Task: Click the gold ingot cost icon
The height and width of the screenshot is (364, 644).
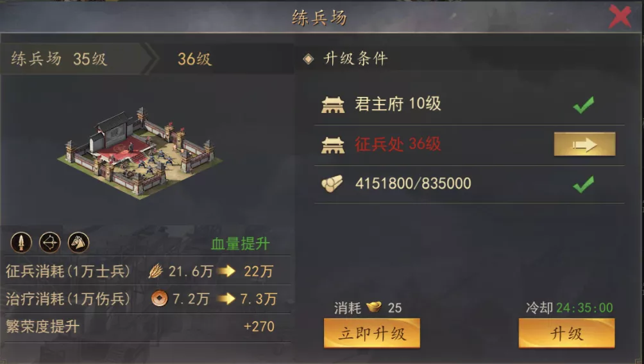Action: click(x=374, y=307)
